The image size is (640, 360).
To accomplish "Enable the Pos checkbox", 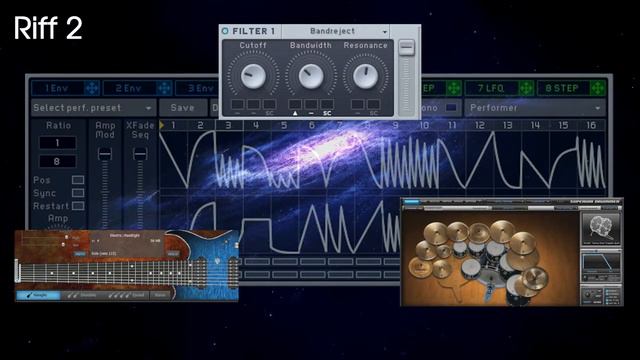I will tap(78, 180).
